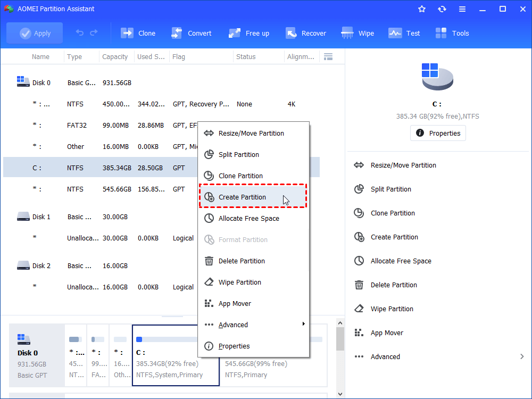Choose App Mover in context menu
Image resolution: width=532 pixels, height=399 pixels.
click(x=253, y=304)
